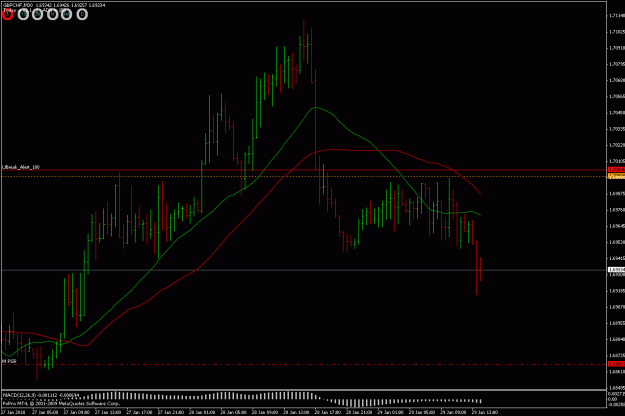Click the red dash-dot M PSR price tag
This screenshot has width=625, height=416.
(x=616, y=364)
